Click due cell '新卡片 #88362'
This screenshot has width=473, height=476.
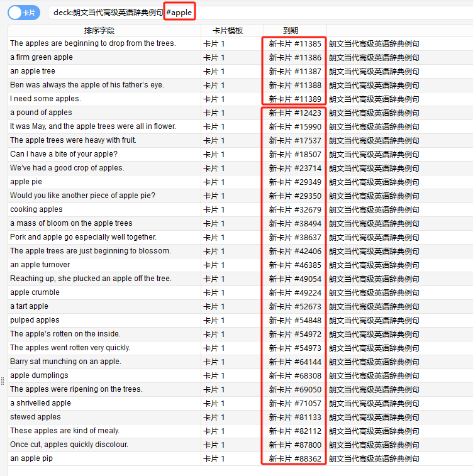point(295,458)
